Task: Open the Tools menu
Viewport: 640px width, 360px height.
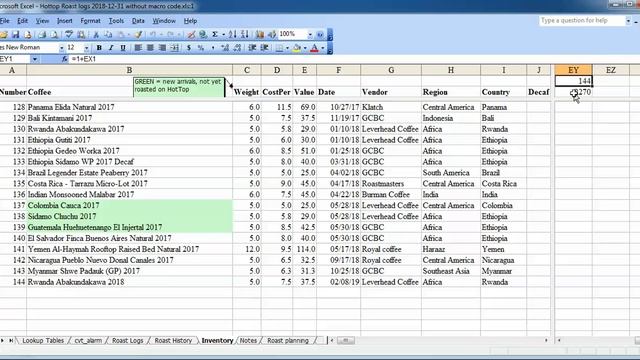Action: (x=116, y=21)
